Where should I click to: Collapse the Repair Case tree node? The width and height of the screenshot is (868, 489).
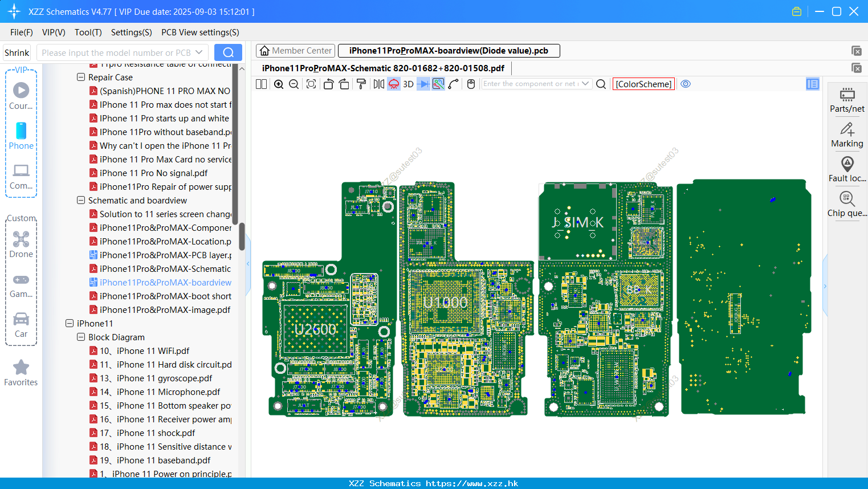click(x=81, y=77)
